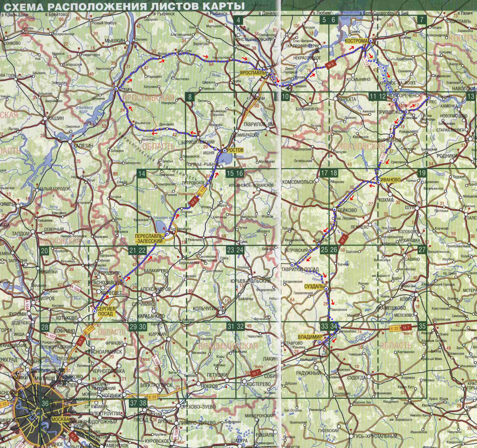Click the sheet number 27 box
477x448 pixels.
click(x=422, y=250)
